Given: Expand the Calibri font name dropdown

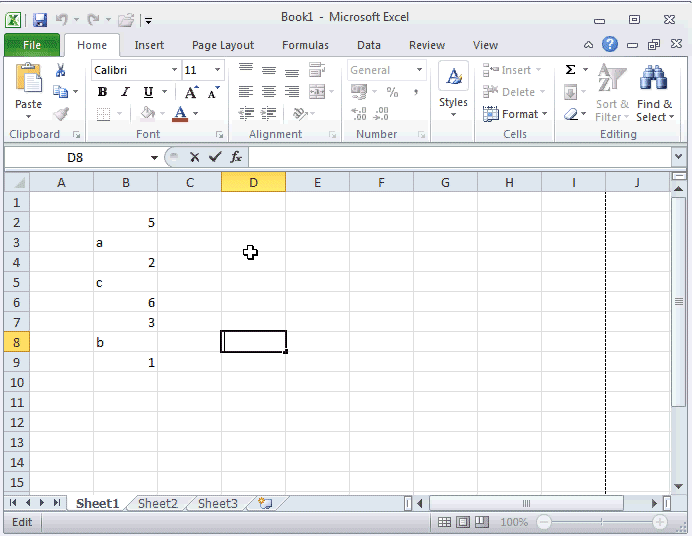Looking at the screenshot, I should click(x=174, y=70).
